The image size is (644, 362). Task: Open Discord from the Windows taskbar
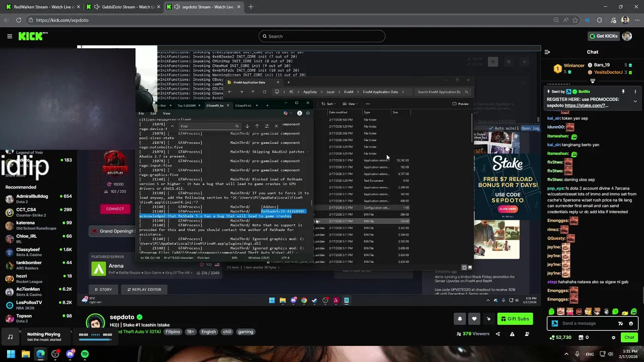pyautogui.click(x=70, y=354)
